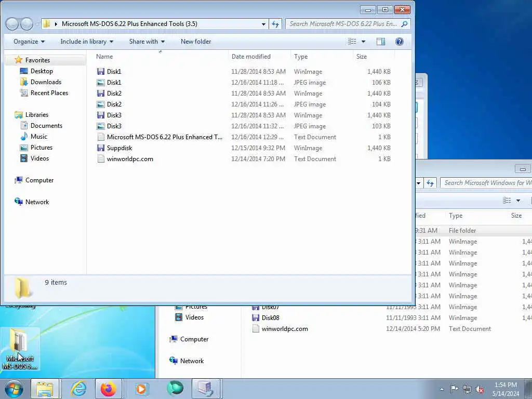This screenshot has width=532, height=399.
Task: Click the Back navigation arrow button
Action: point(12,24)
